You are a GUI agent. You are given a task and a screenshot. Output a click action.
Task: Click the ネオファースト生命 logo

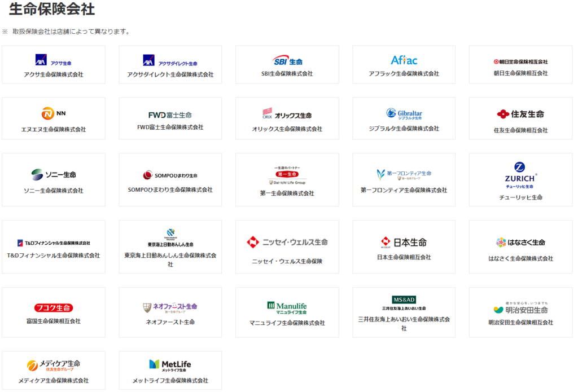(170, 307)
